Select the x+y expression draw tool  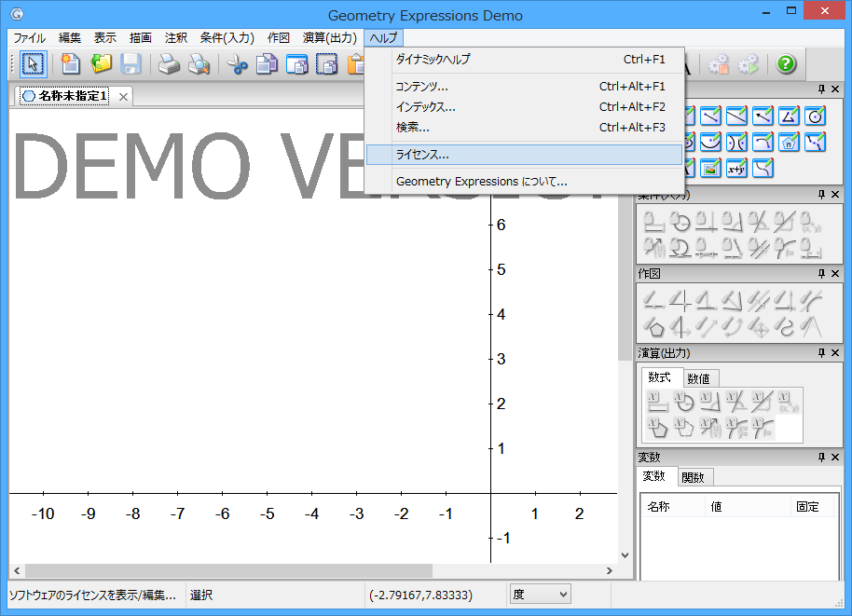pyautogui.click(x=736, y=168)
